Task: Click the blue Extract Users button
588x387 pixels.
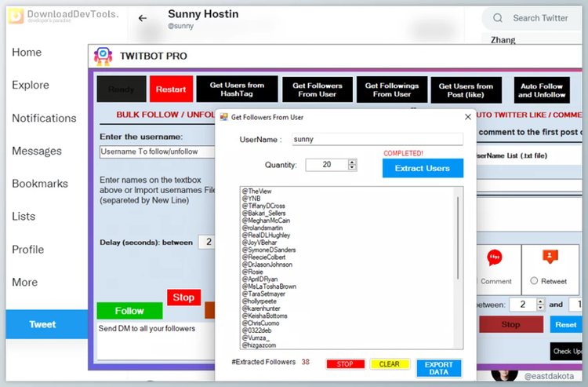Action: 423,168
